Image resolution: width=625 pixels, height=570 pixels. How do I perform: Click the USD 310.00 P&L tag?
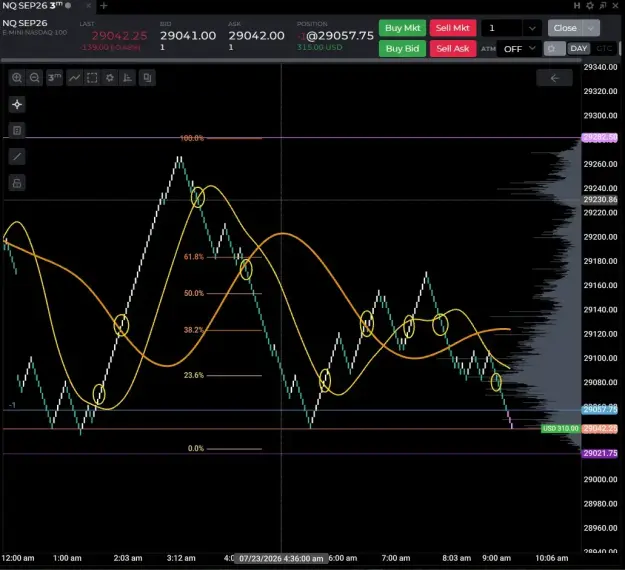tap(560, 428)
